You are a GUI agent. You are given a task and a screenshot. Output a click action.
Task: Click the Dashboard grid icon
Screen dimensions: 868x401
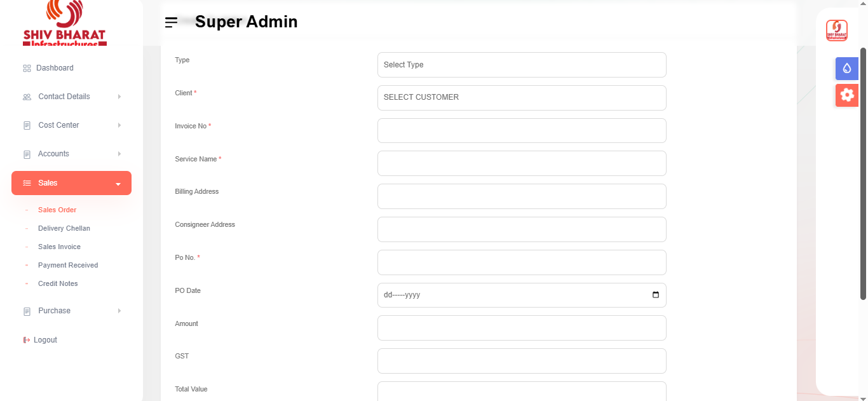pos(27,68)
